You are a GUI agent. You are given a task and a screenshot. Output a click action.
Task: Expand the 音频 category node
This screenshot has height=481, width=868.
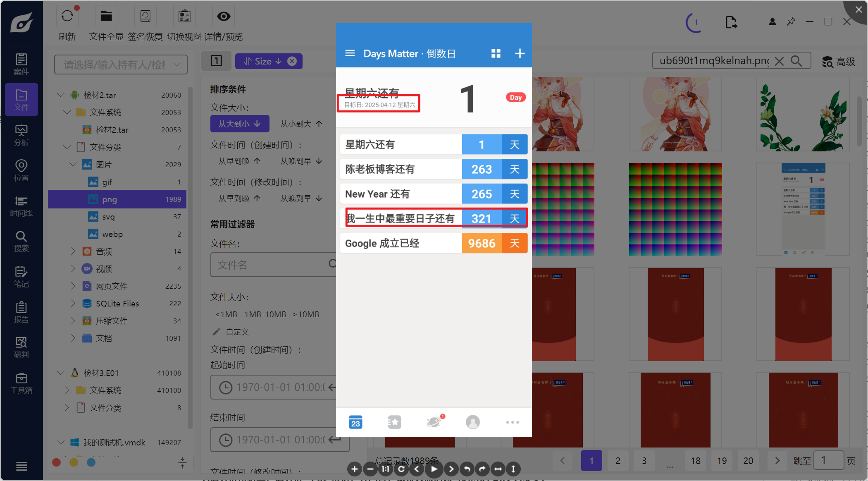point(73,251)
